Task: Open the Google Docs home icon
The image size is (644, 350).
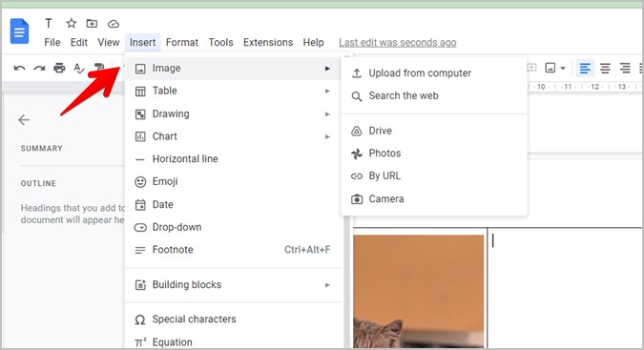Action: point(19,31)
